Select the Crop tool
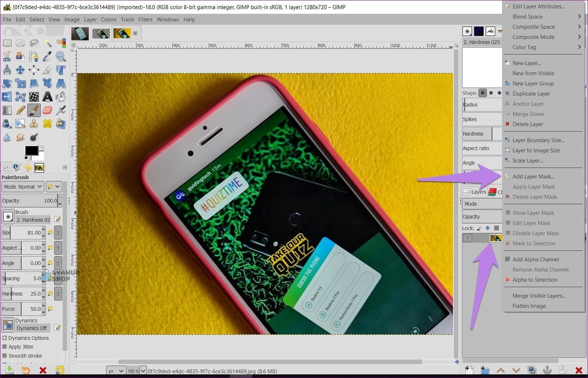Viewport: 588px width, 378px height. (47, 70)
